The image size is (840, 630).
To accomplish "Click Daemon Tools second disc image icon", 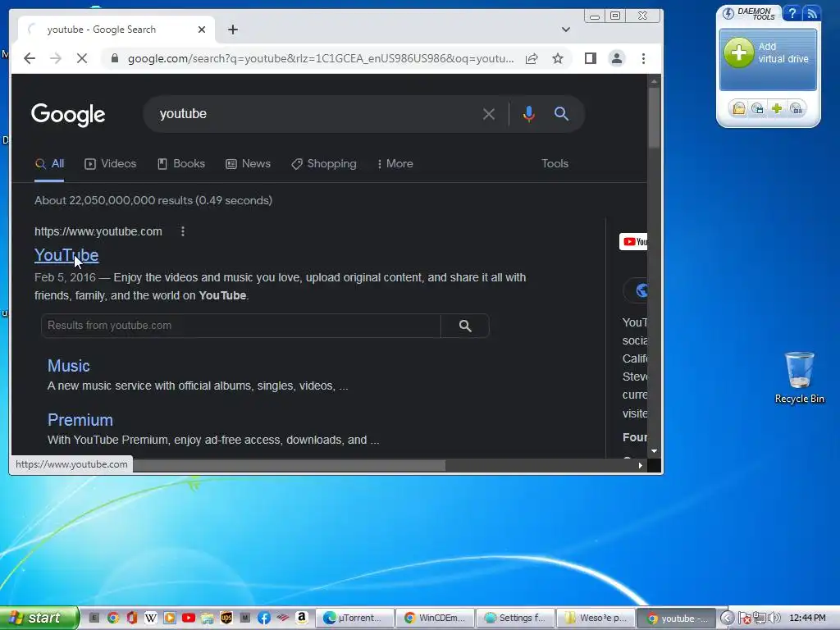I will click(757, 109).
